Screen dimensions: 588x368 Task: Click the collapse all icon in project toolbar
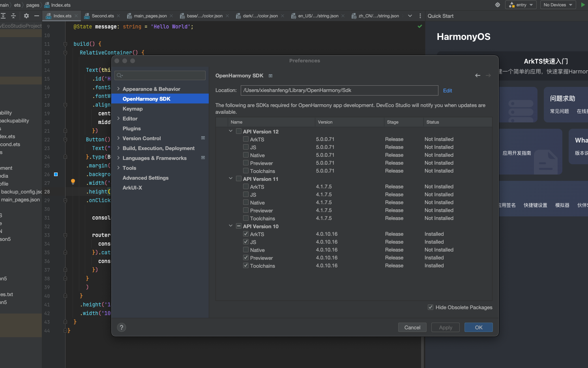tap(13, 16)
